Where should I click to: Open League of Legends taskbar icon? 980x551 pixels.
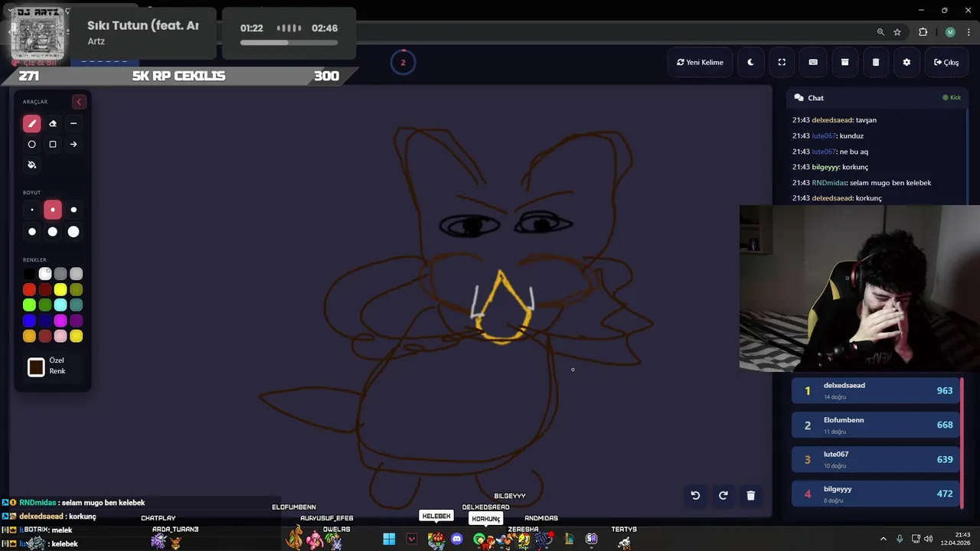(x=569, y=540)
